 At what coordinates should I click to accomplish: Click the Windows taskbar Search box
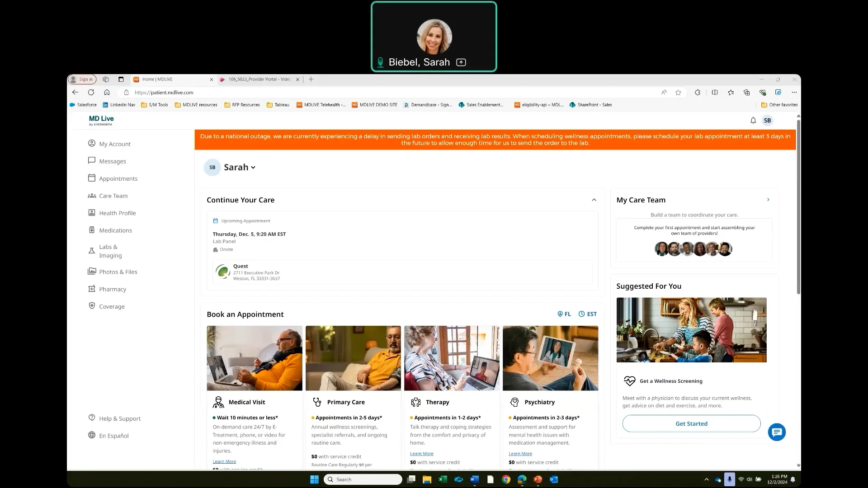coord(363,479)
